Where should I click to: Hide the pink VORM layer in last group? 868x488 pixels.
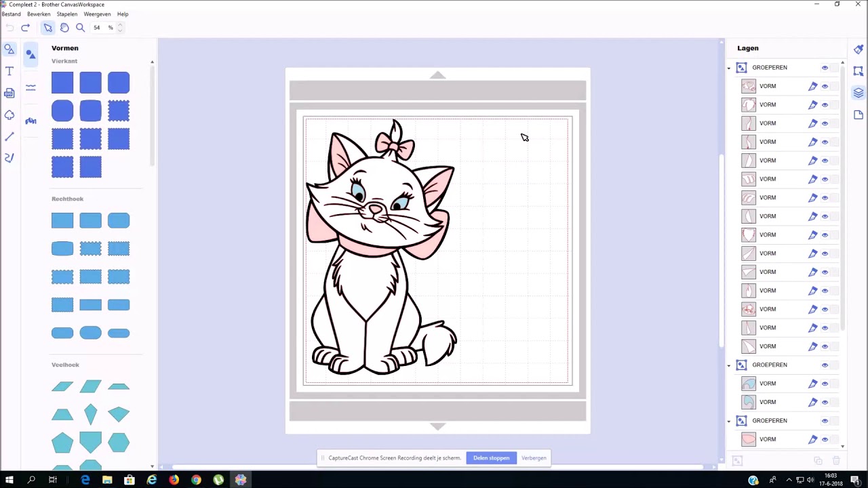point(825,439)
